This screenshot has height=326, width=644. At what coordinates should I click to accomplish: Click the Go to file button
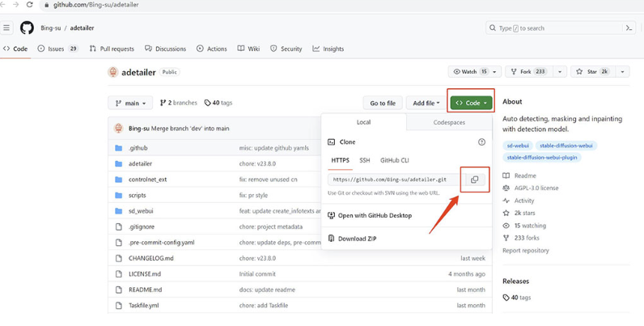coord(383,103)
